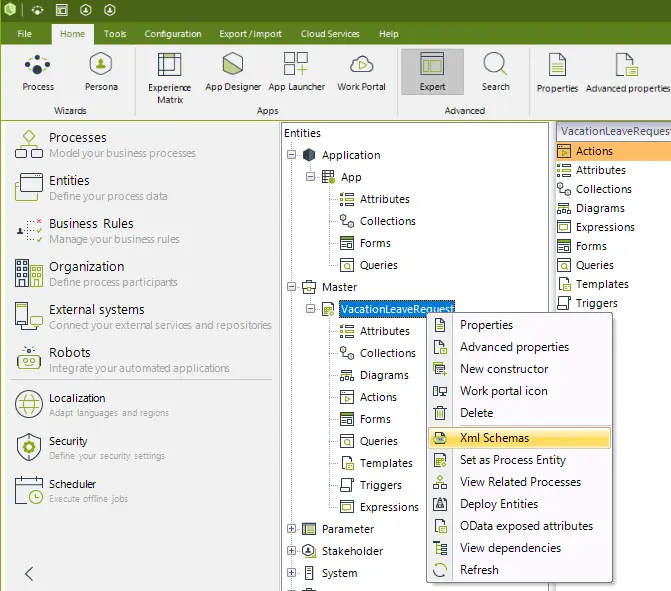Open the Security module
This screenshot has height=591, width=671.
click(x=90, y=448)
